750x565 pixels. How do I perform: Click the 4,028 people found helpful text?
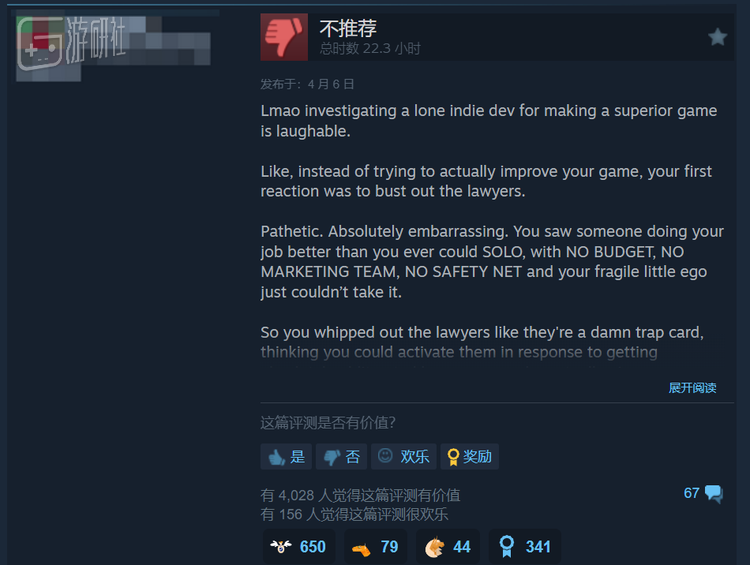pos(360,495)
